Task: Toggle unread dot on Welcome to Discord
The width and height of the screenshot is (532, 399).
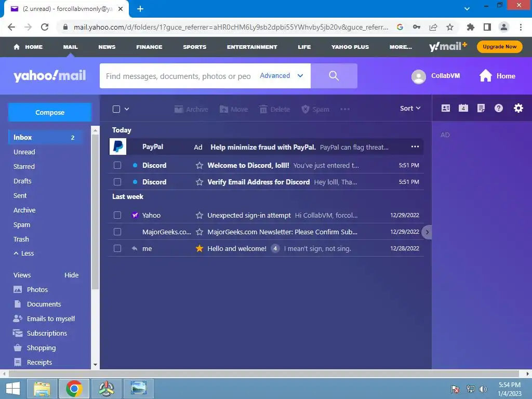Action: (135, 165)
